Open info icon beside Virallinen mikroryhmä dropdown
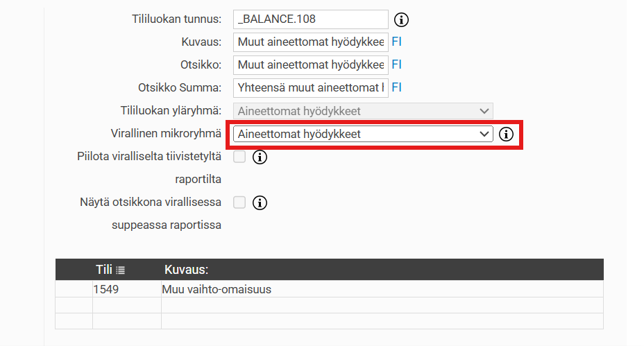 (x=507, y=135)
